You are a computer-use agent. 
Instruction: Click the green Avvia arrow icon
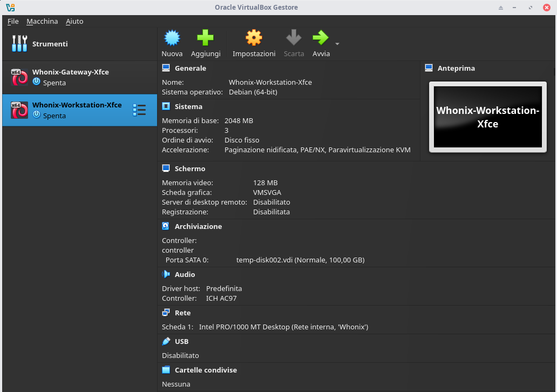coord(321,38)
